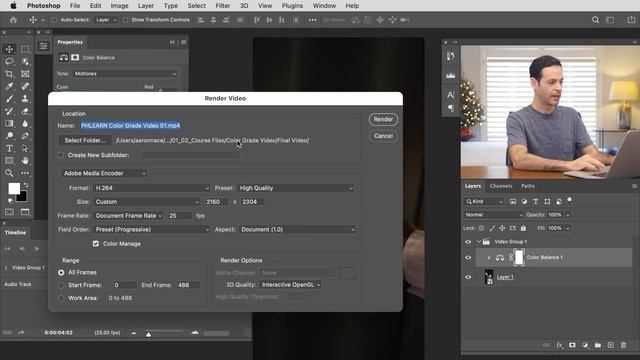Select the Move tool in toolbar
The height and width of the screenshot is (360, 640).
pos(9,49)
